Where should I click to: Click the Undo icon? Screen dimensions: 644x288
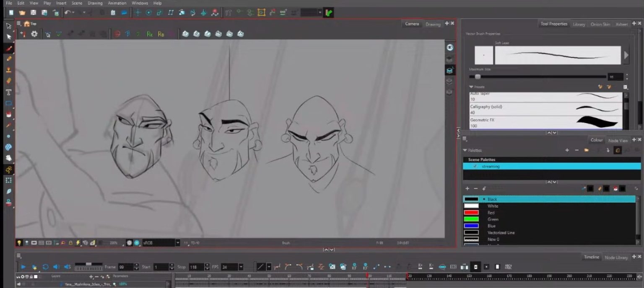tap(67, 12)
